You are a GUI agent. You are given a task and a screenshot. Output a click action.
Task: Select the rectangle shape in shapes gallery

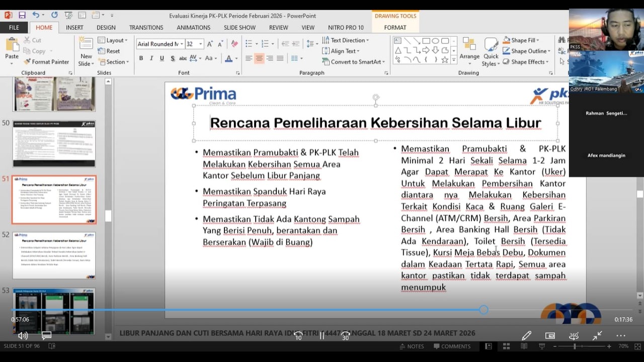(x=426, y=41)
